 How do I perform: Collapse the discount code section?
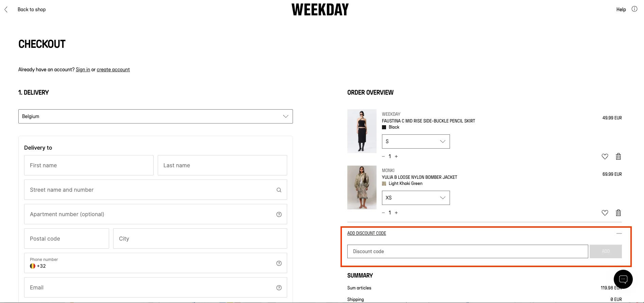pyautogui.click(x=619, y=233)
